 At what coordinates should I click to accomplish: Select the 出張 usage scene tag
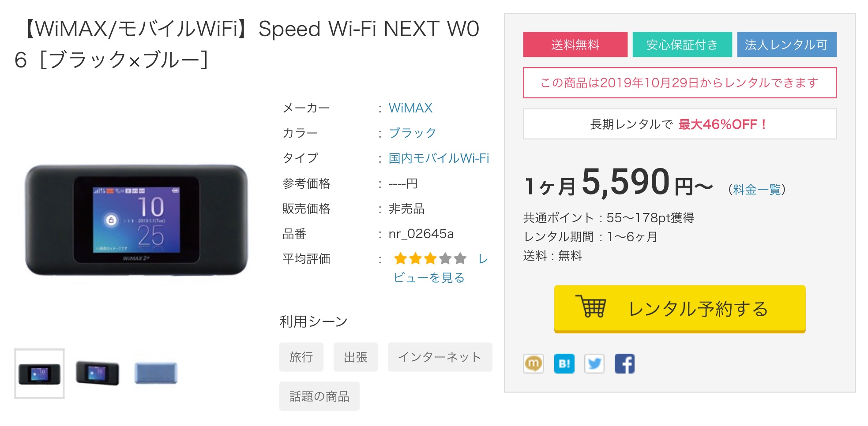click(x=355, y=357)
